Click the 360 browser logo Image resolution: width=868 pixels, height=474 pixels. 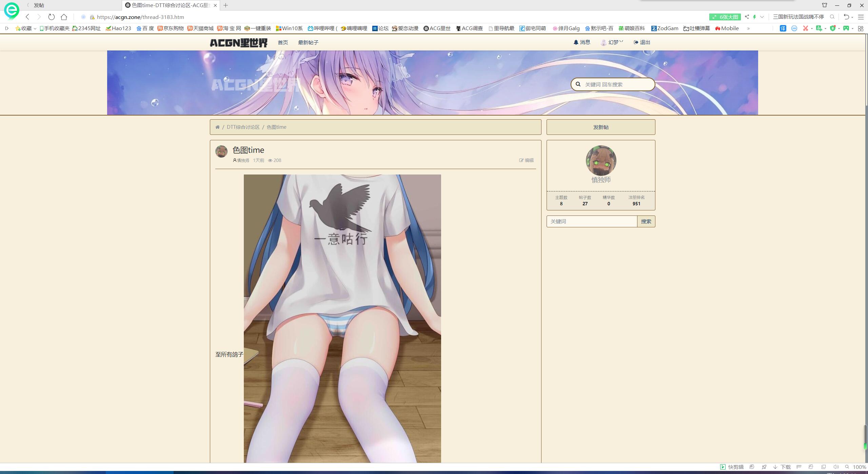tap(12, 11)
